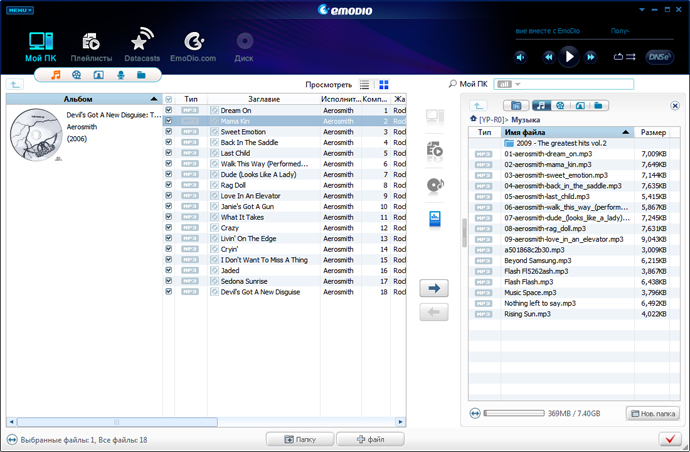This screenshot has width=690, height=452.
Task: Open the Диск section
Action: [x=244, y=47]
